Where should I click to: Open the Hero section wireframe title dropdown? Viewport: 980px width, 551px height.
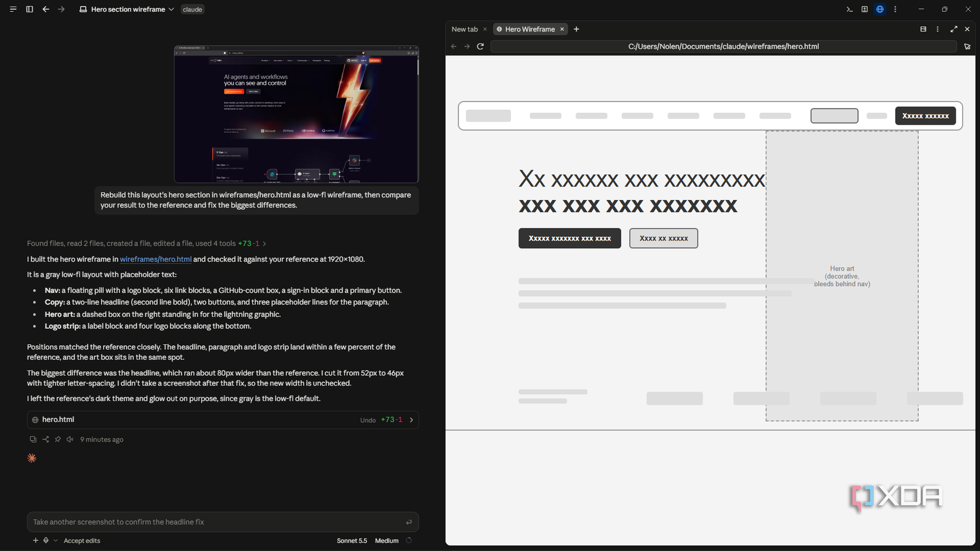tap(127, 9)
